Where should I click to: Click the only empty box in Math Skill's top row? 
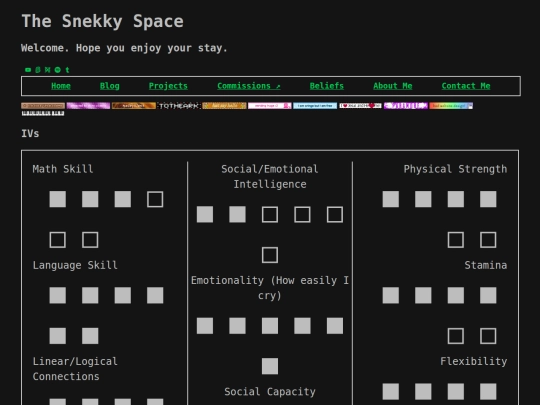coord(155,199)
